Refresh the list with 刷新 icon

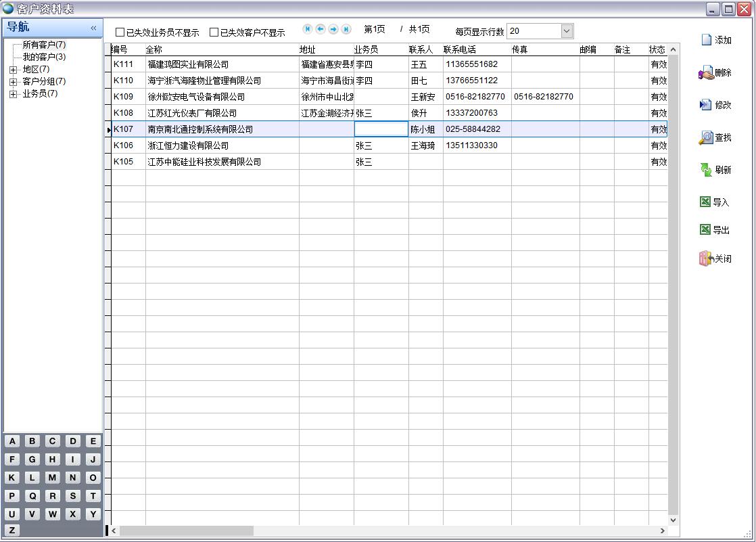click(706, 170)
